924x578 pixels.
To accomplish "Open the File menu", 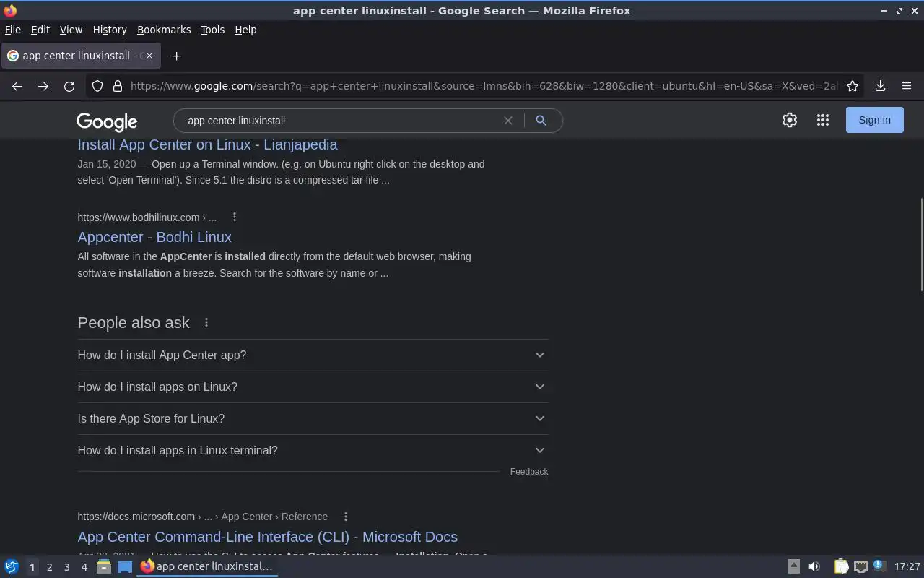I will tap(13, 30).
